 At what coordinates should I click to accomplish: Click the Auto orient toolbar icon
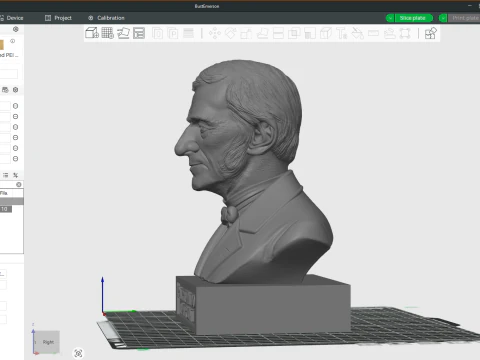(x=123, y=33)
